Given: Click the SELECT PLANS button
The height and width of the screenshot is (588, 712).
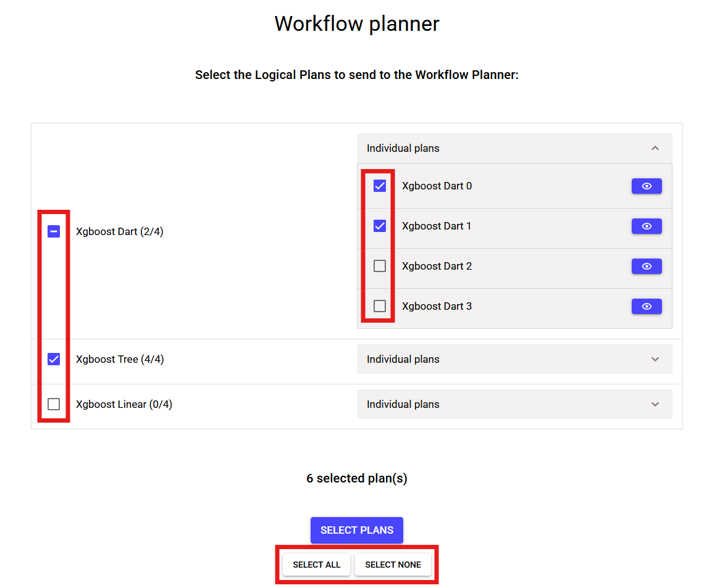Looking at the screenshot, I should coord(357,530).
